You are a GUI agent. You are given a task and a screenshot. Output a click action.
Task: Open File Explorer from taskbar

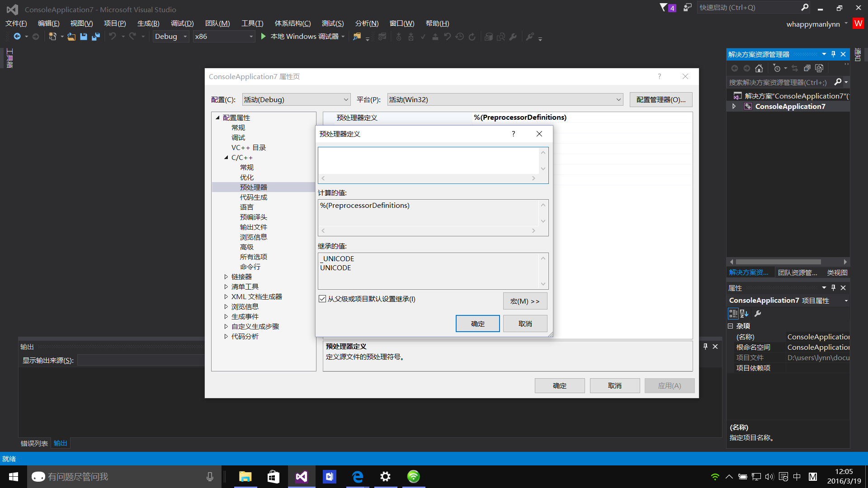pyautogui.click(x=245, y=477)
